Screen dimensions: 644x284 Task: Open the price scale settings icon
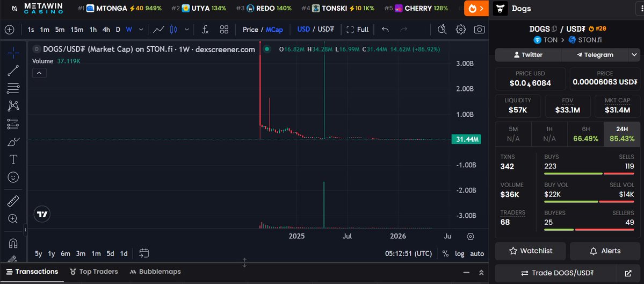coord(471,237)
